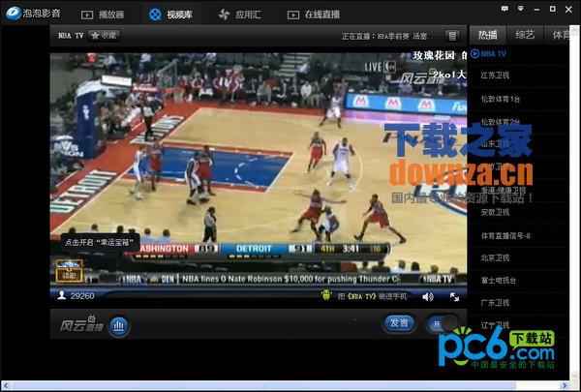The image size is (581, 392).
Task: Choose the 伦敦体育1台 channel
Action: pos(501,99)
